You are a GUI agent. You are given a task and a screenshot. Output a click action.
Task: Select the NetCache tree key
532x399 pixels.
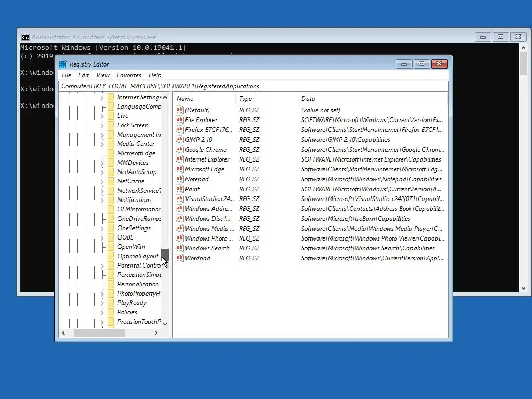coord(130,181)
